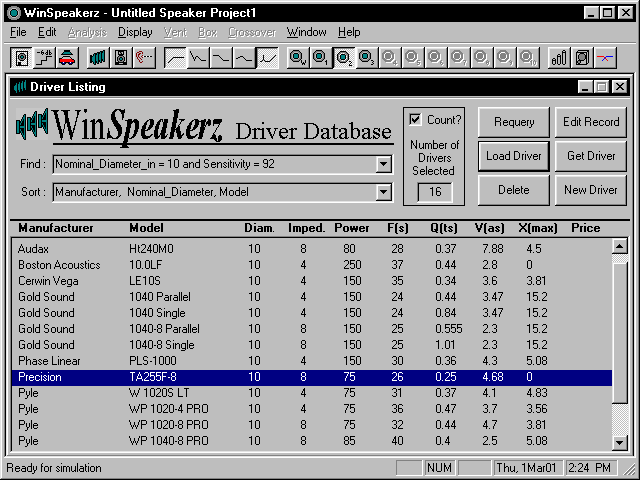Select the highlighted Precision TA255F-8 row
Screen dimensions: 640x480
[312, 377]
